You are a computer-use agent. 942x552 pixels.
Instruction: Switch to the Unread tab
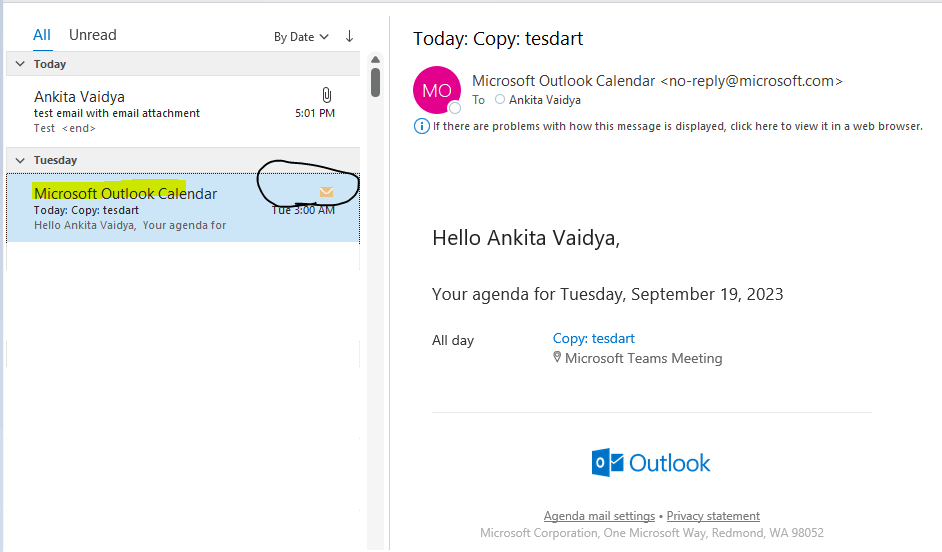[x=92, y=35]
